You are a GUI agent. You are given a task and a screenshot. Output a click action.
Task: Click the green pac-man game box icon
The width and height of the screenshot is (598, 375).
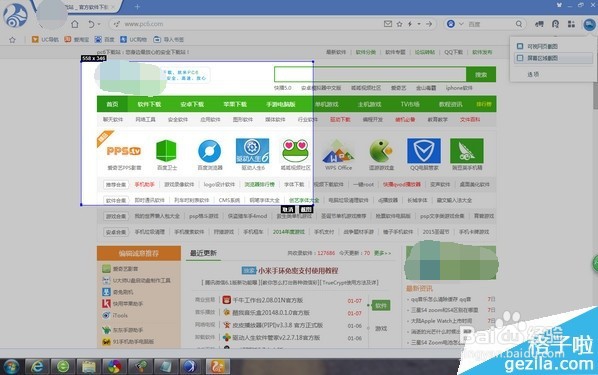[x=381, y=151]
